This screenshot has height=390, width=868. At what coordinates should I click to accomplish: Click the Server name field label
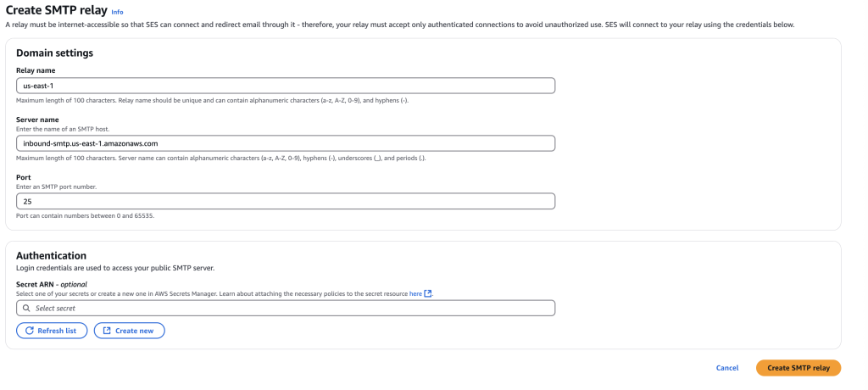[37, 120]
